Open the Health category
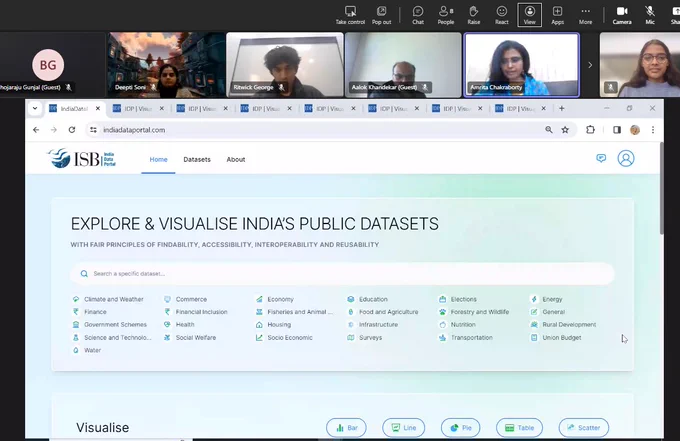Screen dimensions: 680x441 [x=179, y=324]
